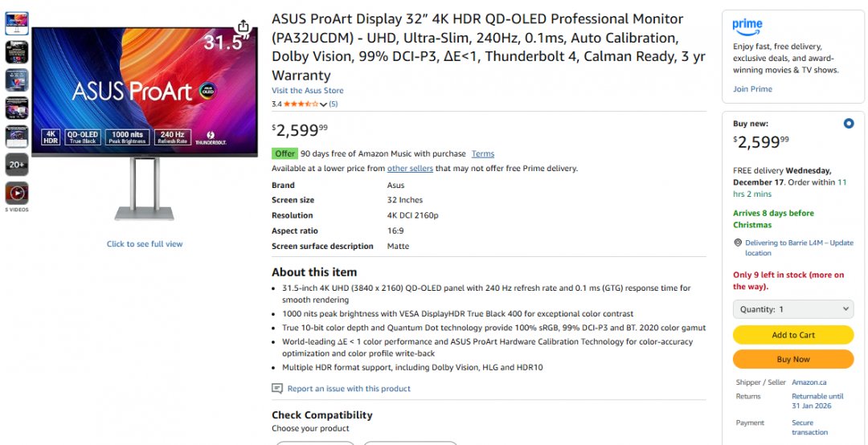Click the Join Prime link
Screen dimensions: 868x445
[752, 89]
